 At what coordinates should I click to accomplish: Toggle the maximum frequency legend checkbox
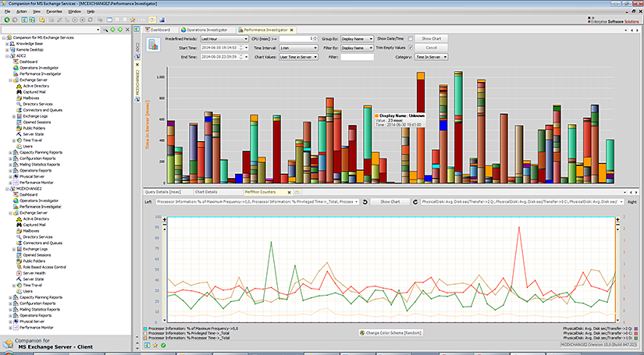point(145,328)
